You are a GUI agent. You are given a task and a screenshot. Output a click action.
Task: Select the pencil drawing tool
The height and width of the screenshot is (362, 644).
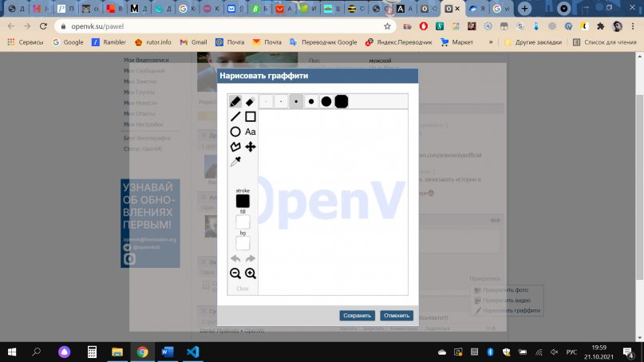click(x=235, y=101)
